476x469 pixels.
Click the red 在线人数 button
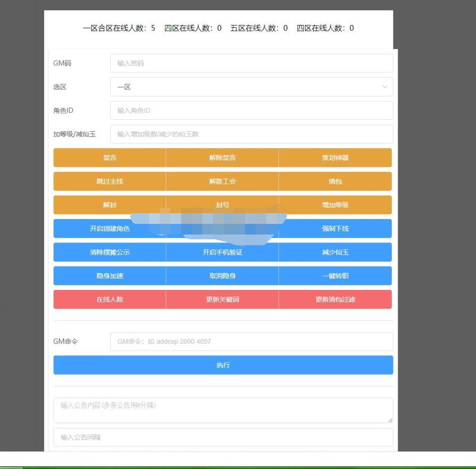coord(110,300)
